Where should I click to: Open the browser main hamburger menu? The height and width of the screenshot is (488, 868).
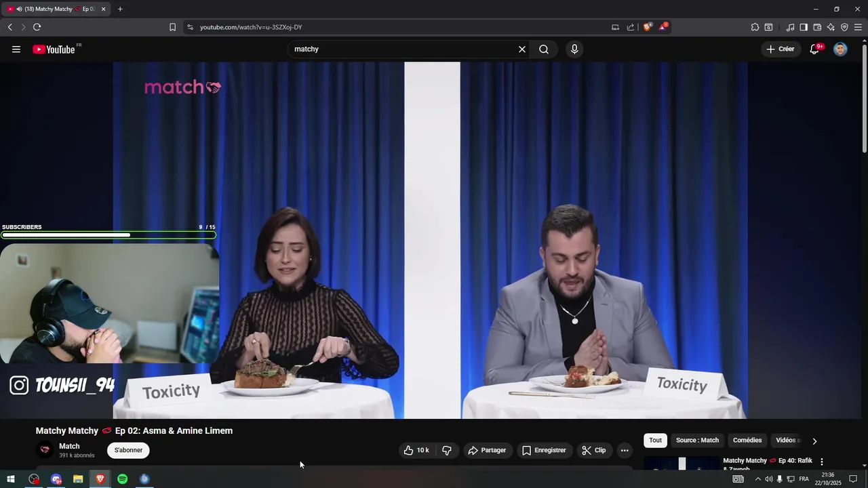pos(858,27)
